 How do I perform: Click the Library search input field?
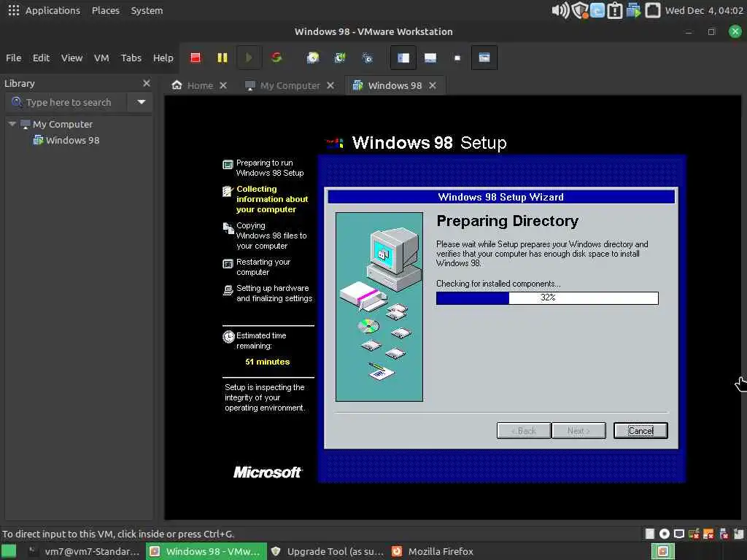coord(66,102)
